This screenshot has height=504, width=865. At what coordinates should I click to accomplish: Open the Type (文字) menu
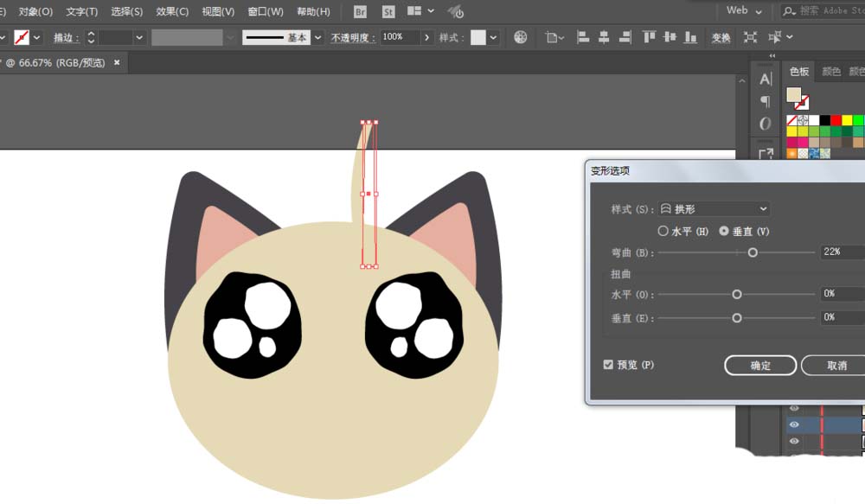point(81,11)
